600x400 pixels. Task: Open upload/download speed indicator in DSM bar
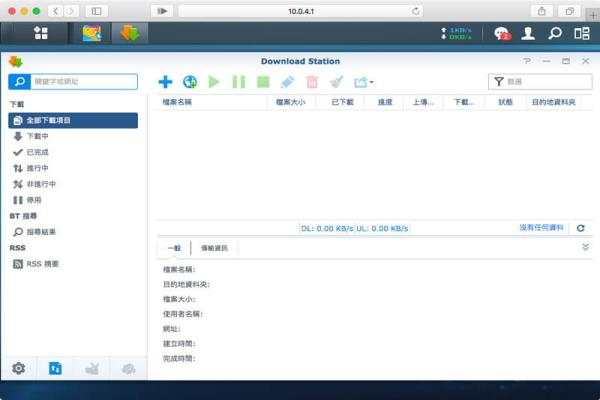[457, 34]
